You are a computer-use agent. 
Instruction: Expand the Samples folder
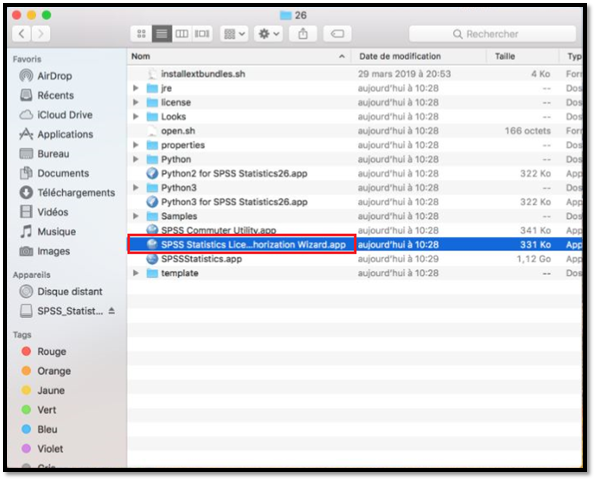tap(136, 216)
